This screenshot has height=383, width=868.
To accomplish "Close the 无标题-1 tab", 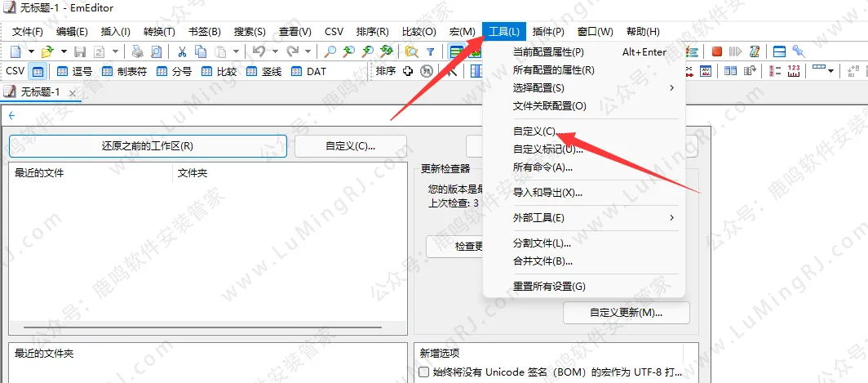I will [73, 93].
